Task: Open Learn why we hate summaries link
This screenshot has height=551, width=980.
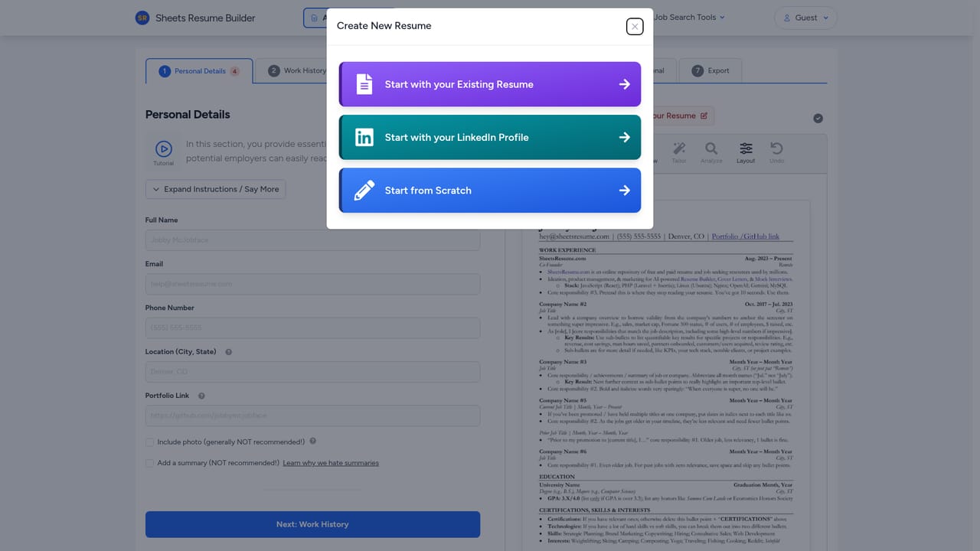Action: click(x=331, y=463)
